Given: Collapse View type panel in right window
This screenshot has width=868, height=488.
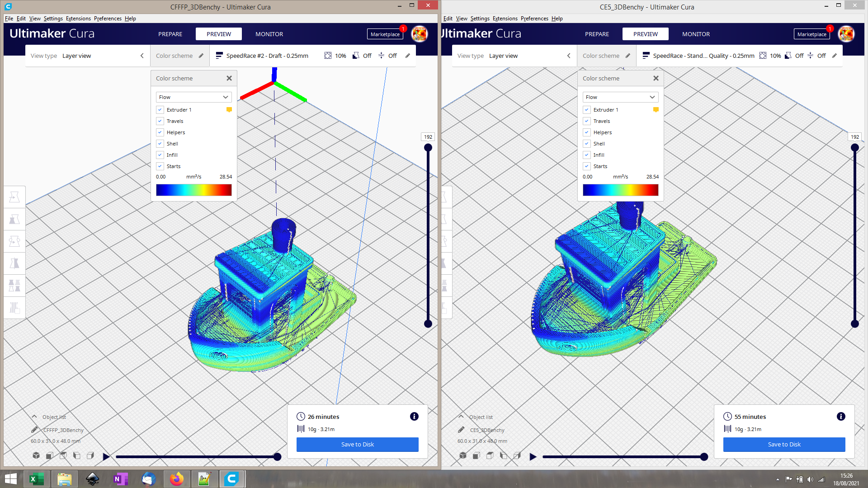Looking at the screenshot, I should 569,56.
